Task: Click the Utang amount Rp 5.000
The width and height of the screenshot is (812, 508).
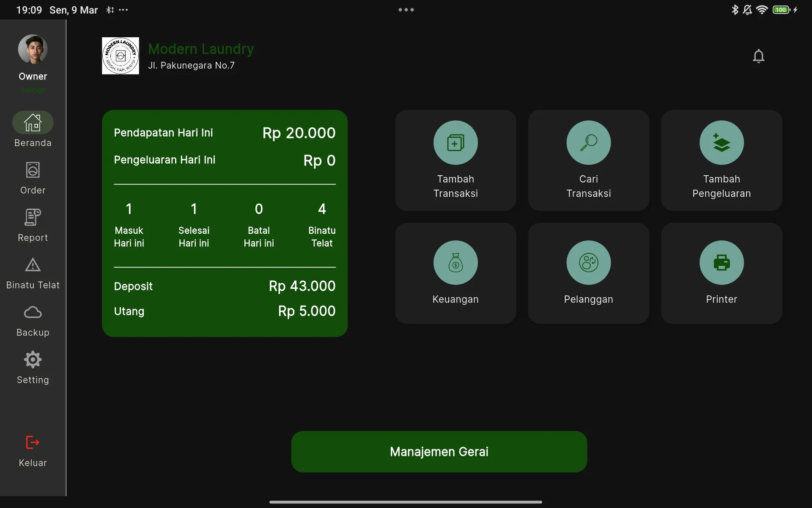Action: tap(307, 311)
